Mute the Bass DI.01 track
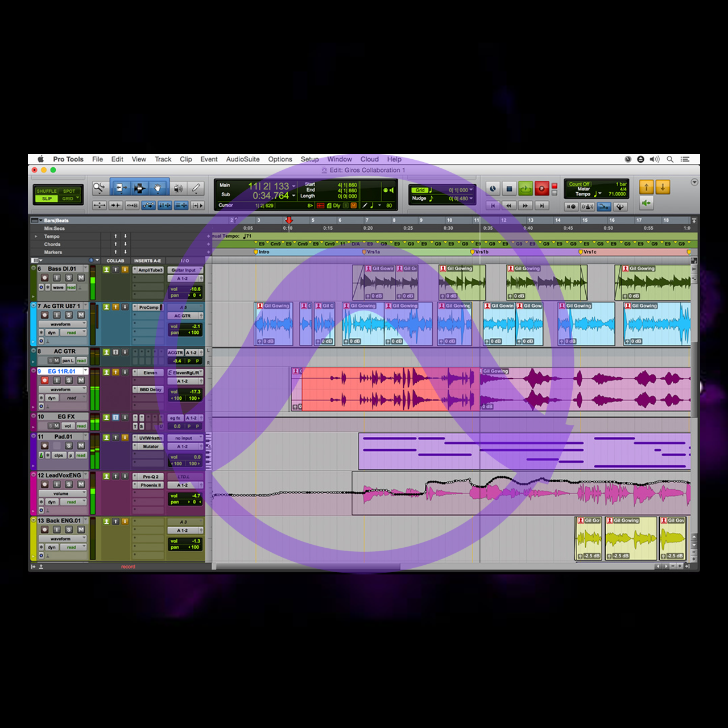 coord(81,278)
